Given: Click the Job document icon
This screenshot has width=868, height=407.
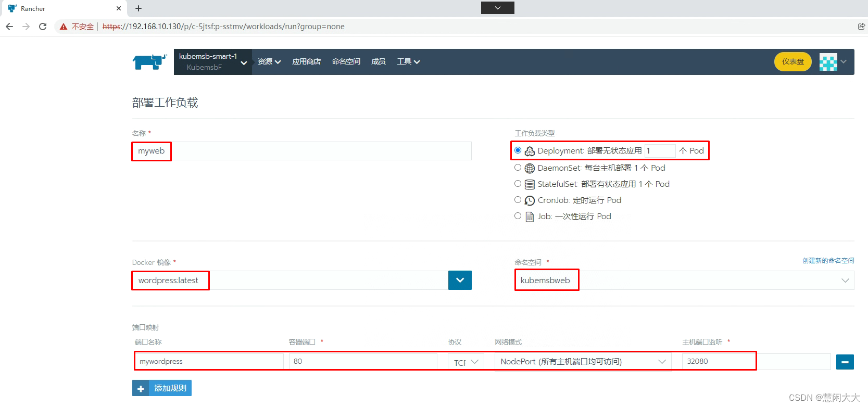Looking at the screenshot, I should click(530, 217).
